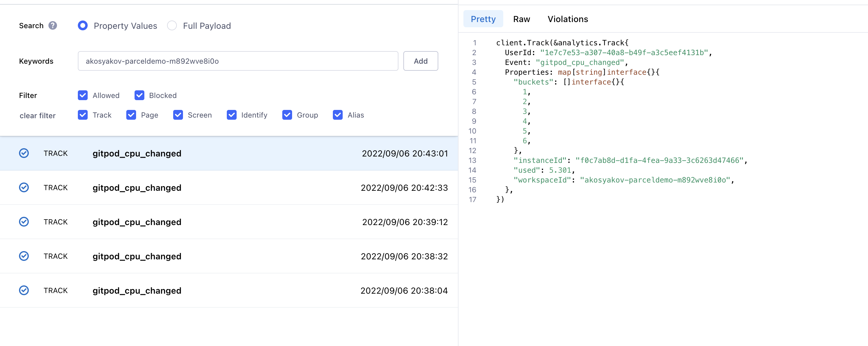Click the UserId value in the code
Screen dimensions: 868x346
pyautogui.click(x=624, y=52)
